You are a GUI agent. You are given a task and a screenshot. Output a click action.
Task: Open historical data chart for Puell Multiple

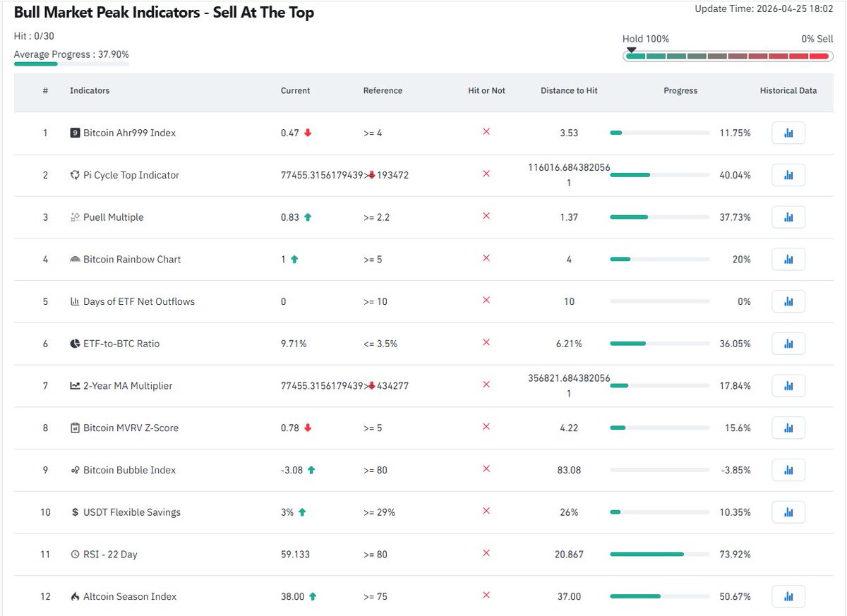pyautogui.click(x=788, y=217)
